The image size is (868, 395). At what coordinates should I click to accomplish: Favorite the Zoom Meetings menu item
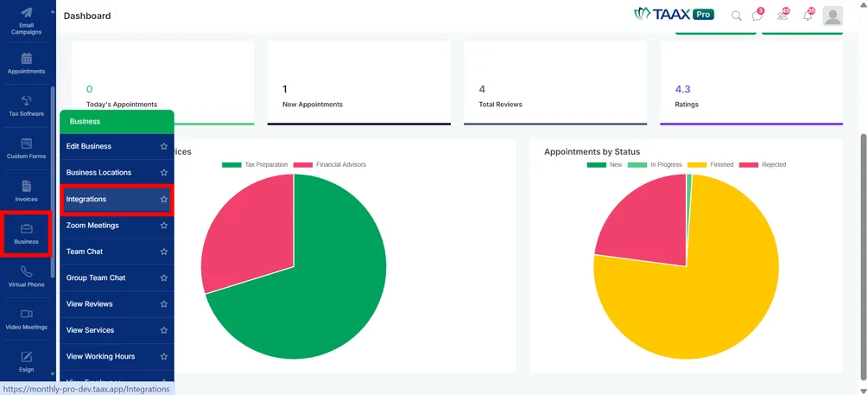coord(164,226)
